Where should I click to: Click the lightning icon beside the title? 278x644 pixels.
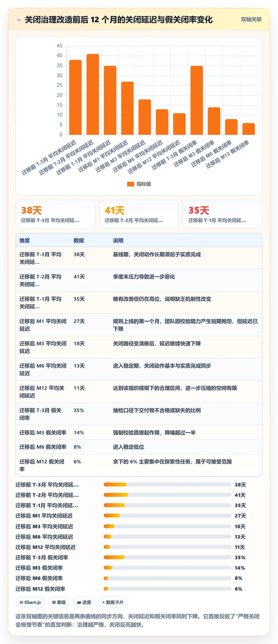click(x=19, y=20)
